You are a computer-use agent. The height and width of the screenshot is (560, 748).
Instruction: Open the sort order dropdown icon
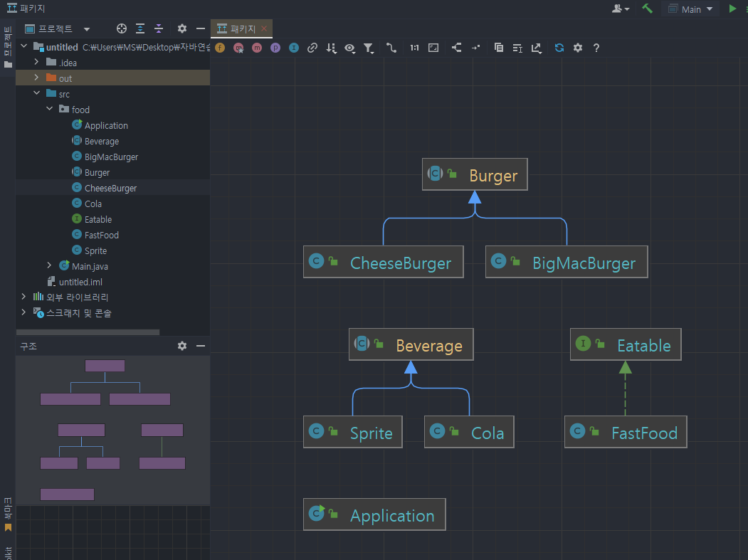pos(331,48)
